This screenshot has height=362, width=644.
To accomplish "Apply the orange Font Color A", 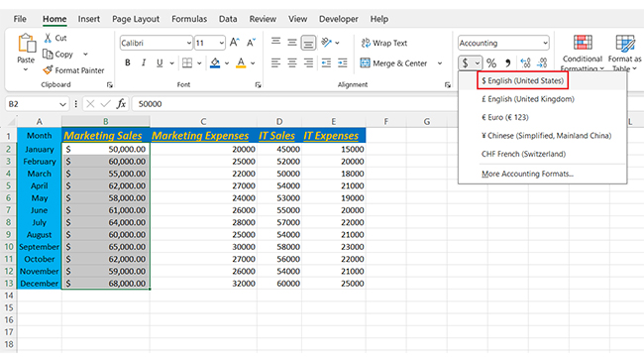I will (x=241, y=62).
